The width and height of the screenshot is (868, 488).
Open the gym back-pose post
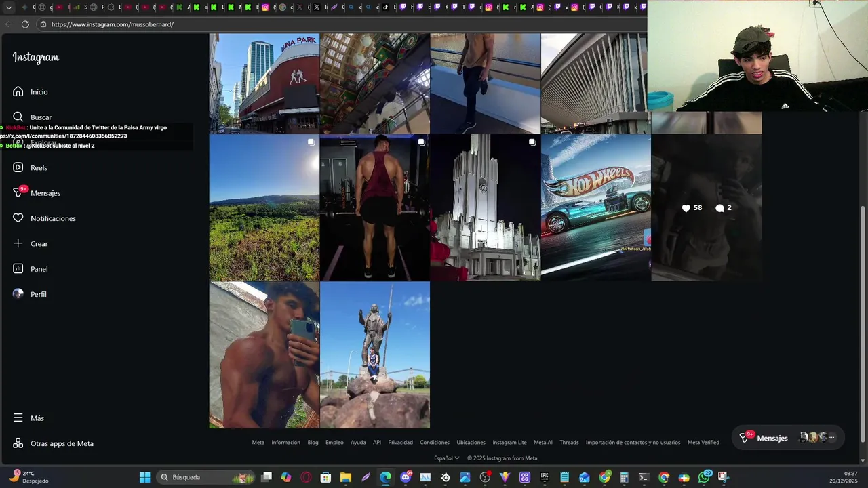[x=375, y=207]
